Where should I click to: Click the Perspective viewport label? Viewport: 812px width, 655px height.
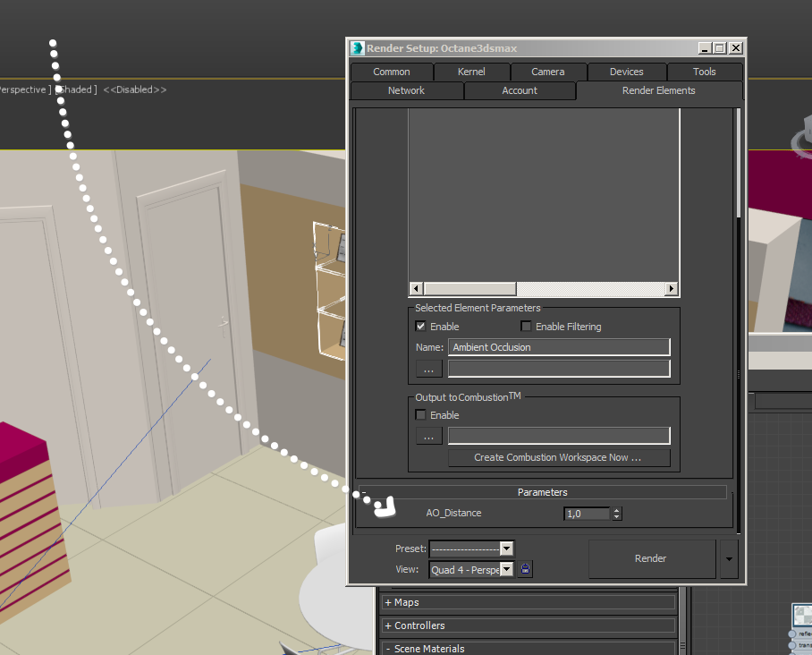25,89
